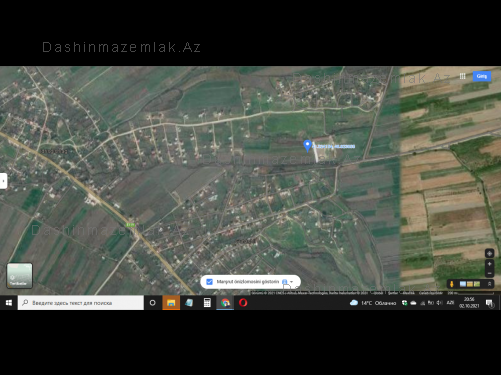Click the blue imagery thumbnail strip
The height and width of the screenshot is (375, 501).
463,284
